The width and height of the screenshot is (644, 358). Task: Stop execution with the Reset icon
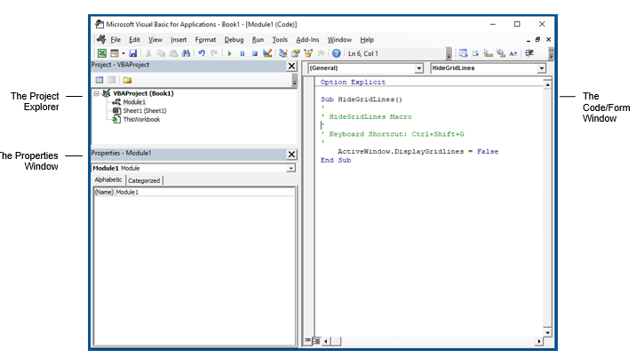254,53
